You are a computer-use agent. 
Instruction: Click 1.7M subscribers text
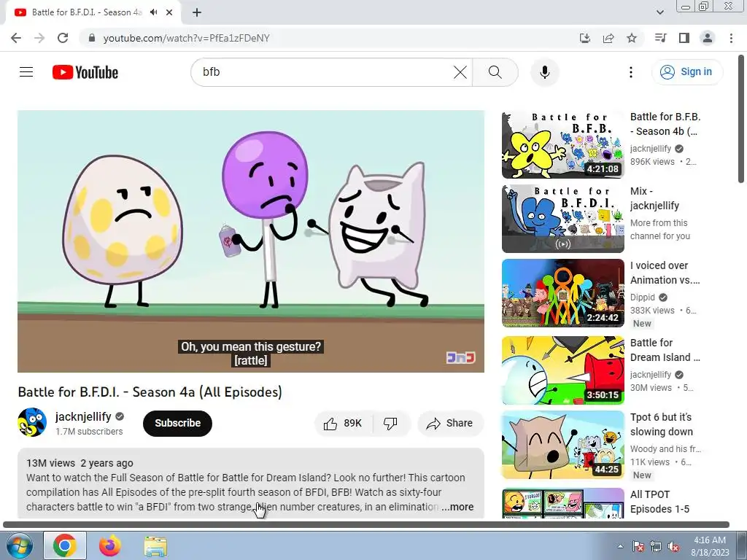point(89,432)
